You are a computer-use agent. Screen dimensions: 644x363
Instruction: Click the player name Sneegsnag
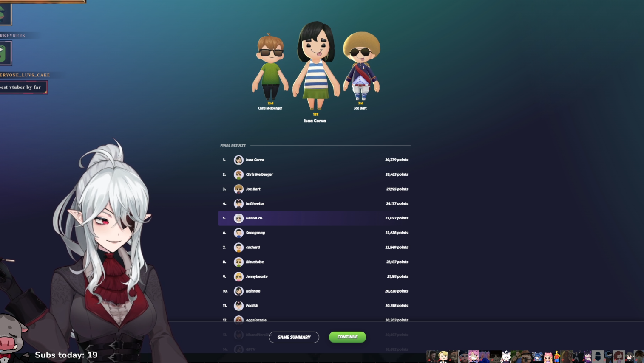pyautogui.click(x=255, y=233)
